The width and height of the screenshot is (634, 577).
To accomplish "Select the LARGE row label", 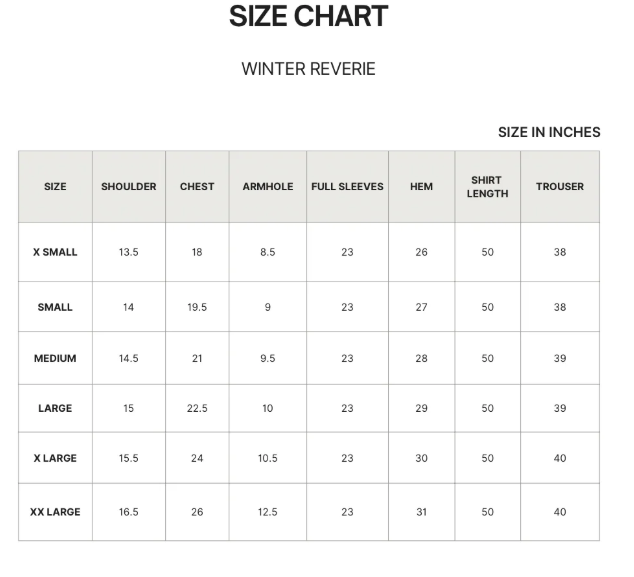I will click(x=55, y=408).
